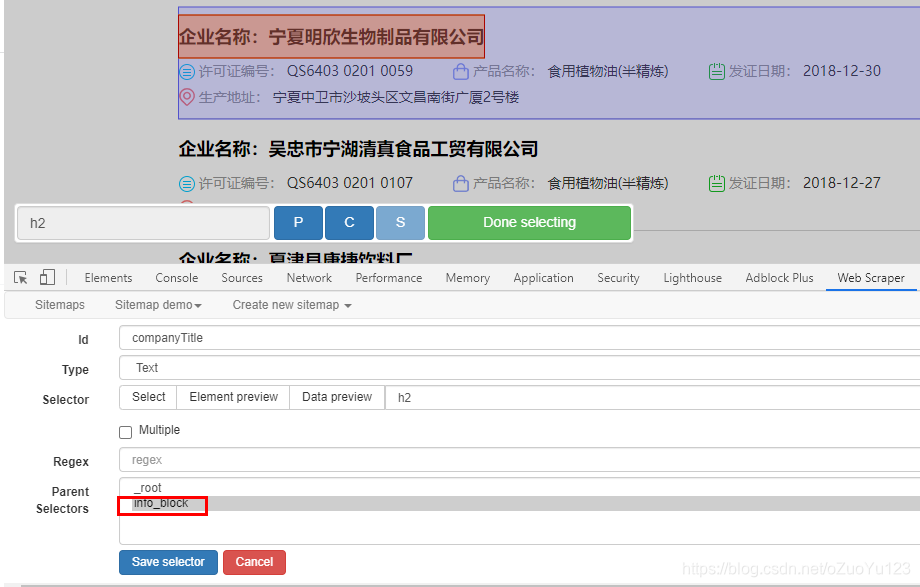Select the Web Scraper tab

coord(871,278)
